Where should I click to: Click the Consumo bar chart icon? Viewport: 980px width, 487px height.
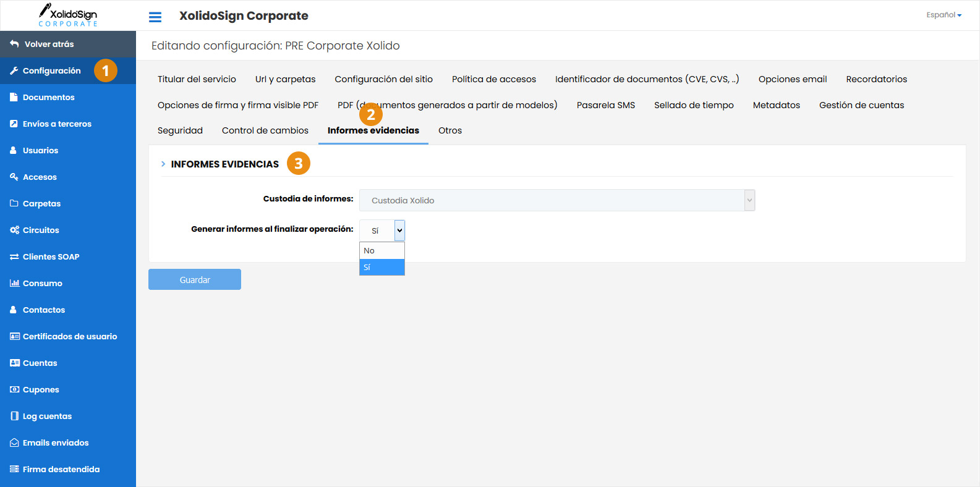tap(14, 283)
